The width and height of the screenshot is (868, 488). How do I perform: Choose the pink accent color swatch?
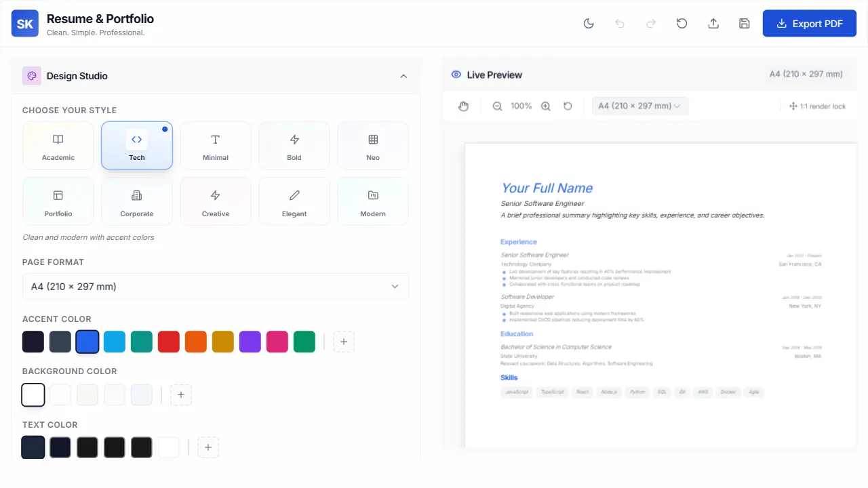click(277, 342)
